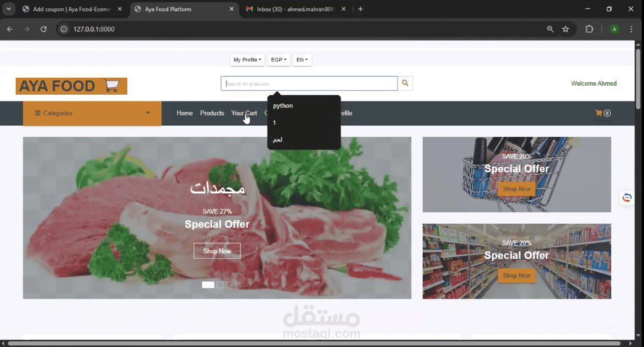Open the My Profile dropdown
Viewport: 644px width, 347px height.
click(x=247, y=60)
